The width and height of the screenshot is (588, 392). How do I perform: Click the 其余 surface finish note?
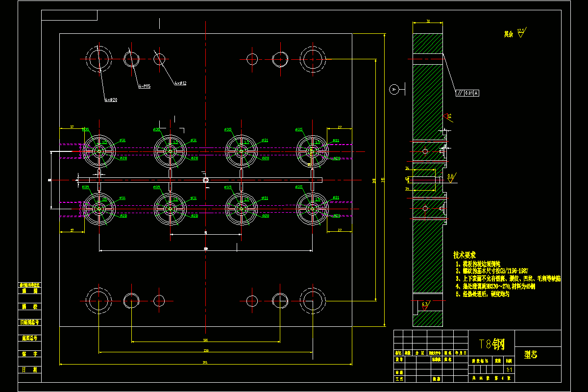click(508, 34)
